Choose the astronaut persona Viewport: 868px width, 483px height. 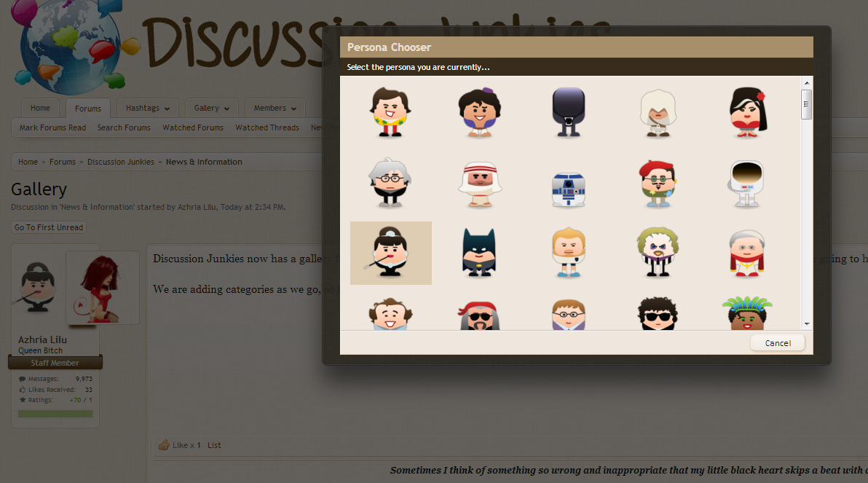point(747,184)
